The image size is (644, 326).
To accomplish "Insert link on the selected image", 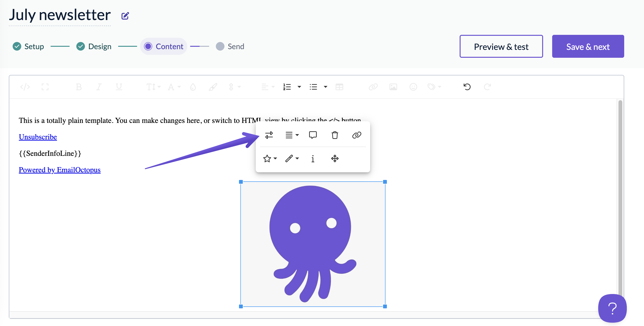I will point(357,135).
